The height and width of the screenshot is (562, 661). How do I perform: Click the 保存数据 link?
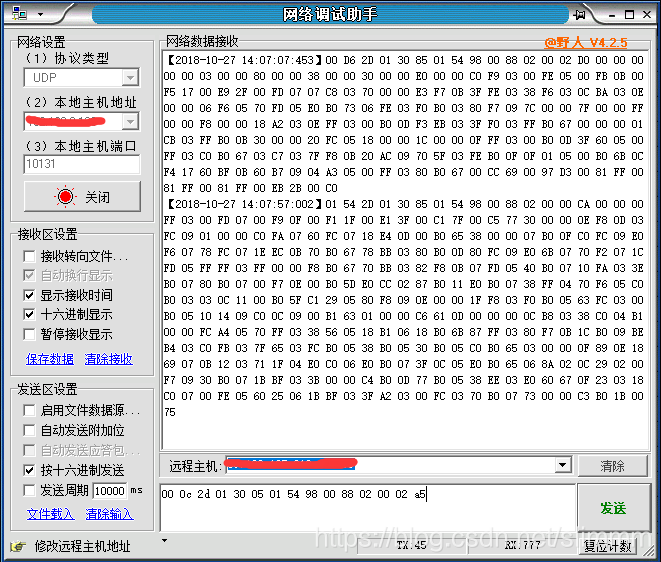(x=50, y=359)
